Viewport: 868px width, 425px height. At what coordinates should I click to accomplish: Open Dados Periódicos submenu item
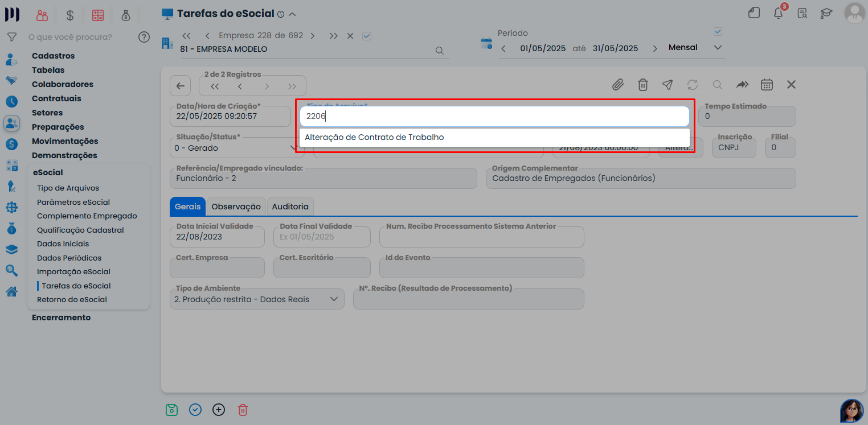69,258
